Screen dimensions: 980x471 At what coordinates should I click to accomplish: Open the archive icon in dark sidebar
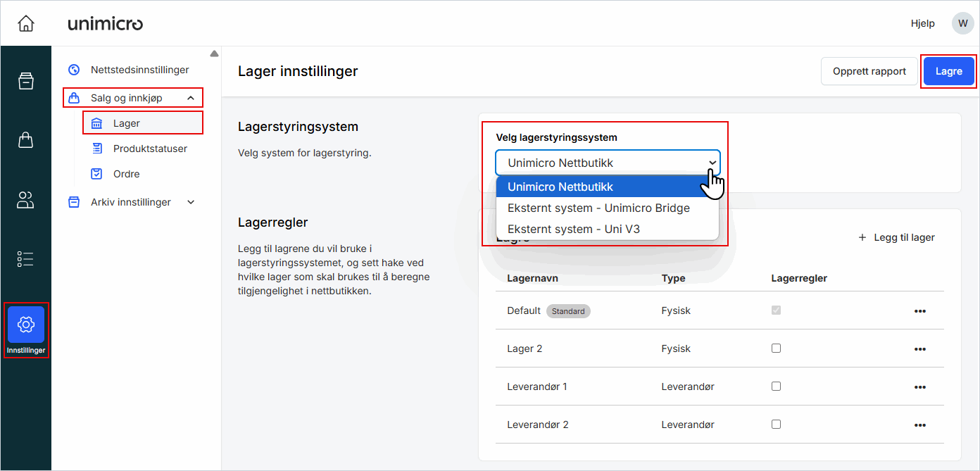(x=26, y=81)
